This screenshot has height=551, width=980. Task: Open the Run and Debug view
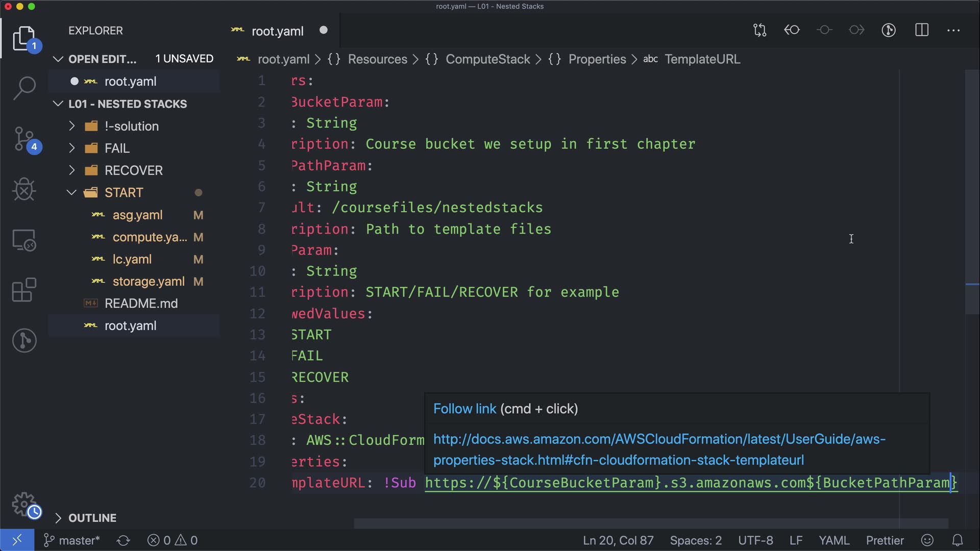24,189
